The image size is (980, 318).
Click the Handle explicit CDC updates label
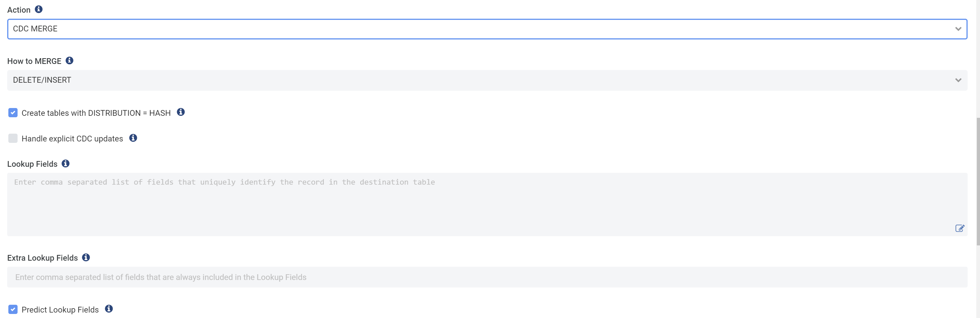tap(72, 139)
